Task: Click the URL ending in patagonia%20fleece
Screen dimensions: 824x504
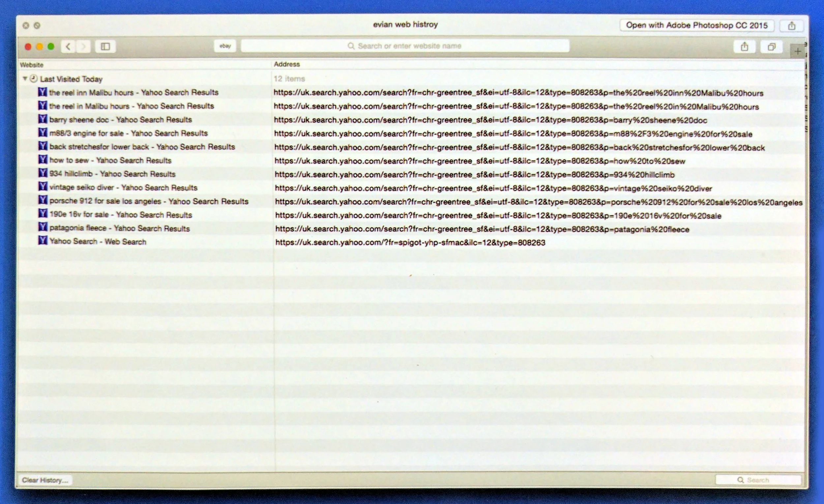Action: (x=482, y=229)
